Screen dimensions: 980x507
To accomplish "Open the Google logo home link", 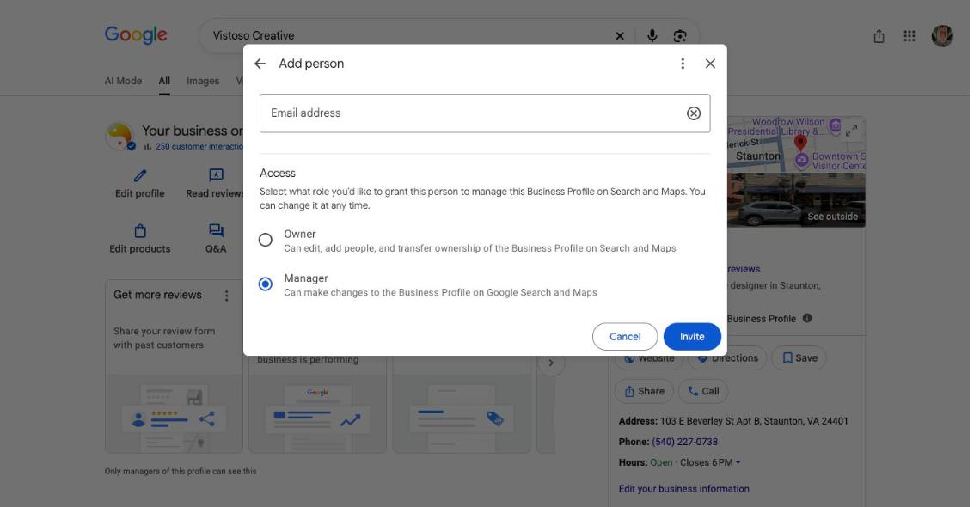I will click(x=136, y=35).
